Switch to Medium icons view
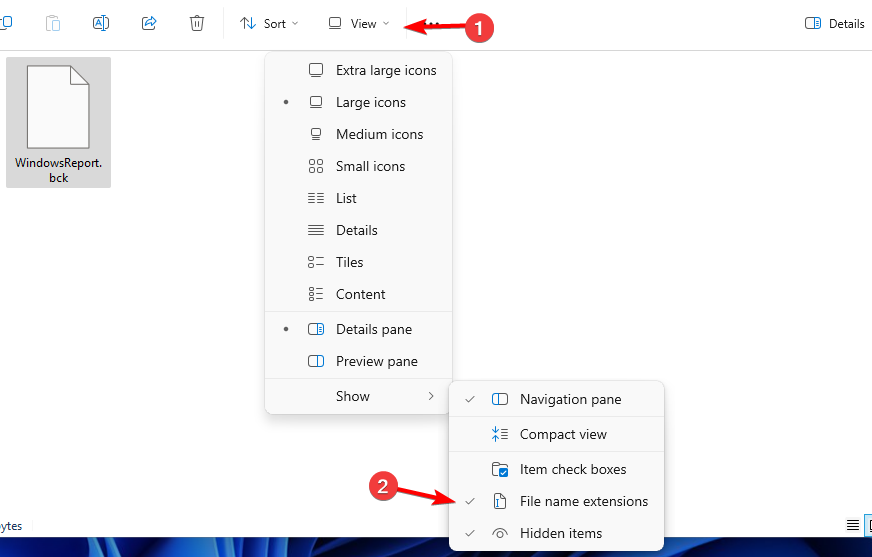The image size is (872, 557). tap(379, 134)
